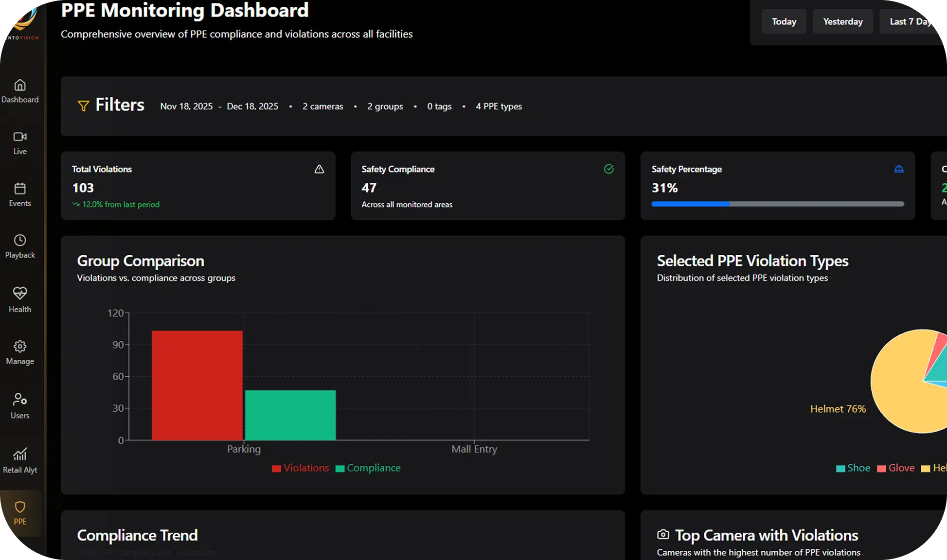Open the date range Nov 18 - Dec 18 selector

[x=219, y=106]
